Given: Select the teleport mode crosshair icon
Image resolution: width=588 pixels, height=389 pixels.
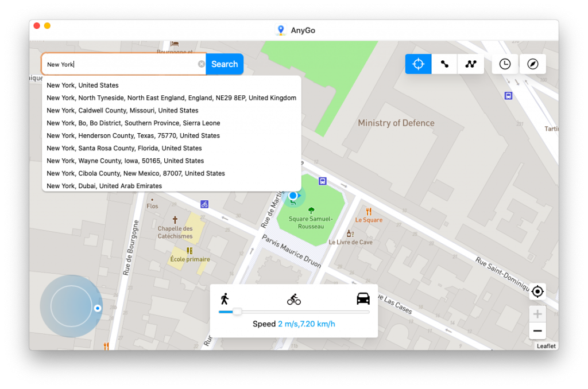Looking at the screenshot, I should coord(418,64).
